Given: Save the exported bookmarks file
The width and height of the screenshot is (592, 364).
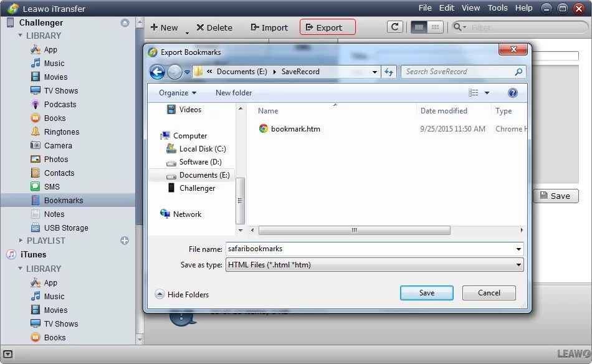Looking at the screenshot, I should tap(426, 292).
